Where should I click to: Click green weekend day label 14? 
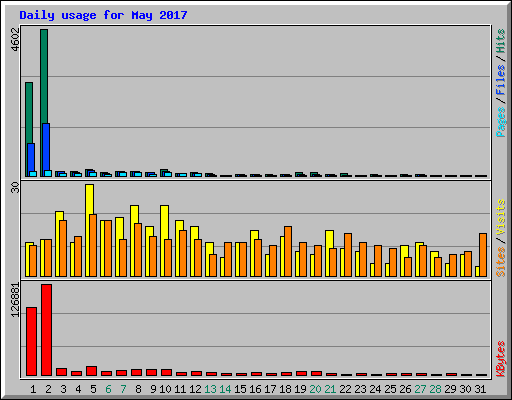pyautogui.click(x=225, y=389)
